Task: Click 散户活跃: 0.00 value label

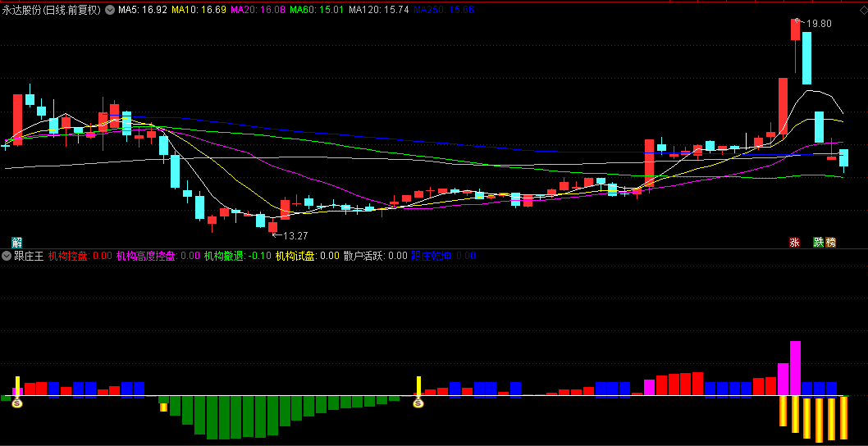Action: 375,256
